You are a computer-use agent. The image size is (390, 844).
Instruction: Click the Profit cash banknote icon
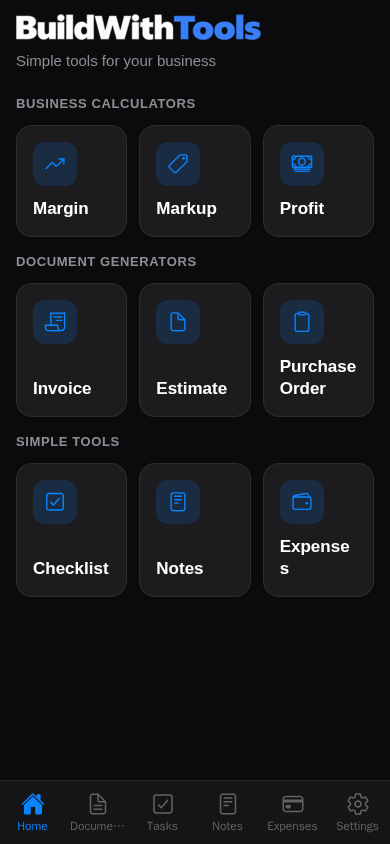[x=302, y=164]
